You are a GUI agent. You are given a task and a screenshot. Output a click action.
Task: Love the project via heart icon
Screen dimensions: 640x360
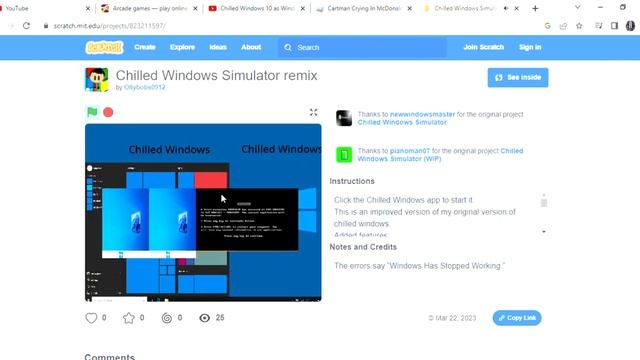pyautogui.click(x=91, y=318)
